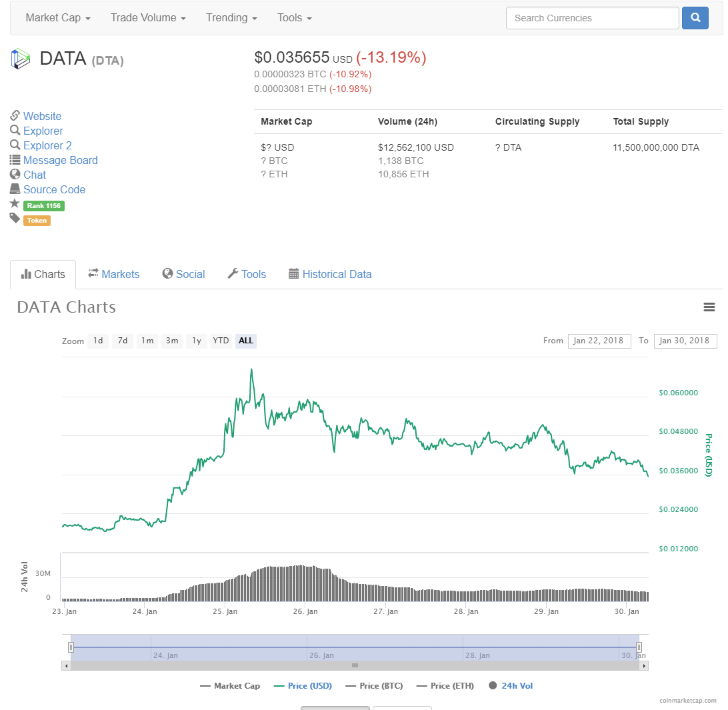This screenshot has height=710, width=728.
Task: Click the DATA coin logo icon
Action: tap(21, 59)
